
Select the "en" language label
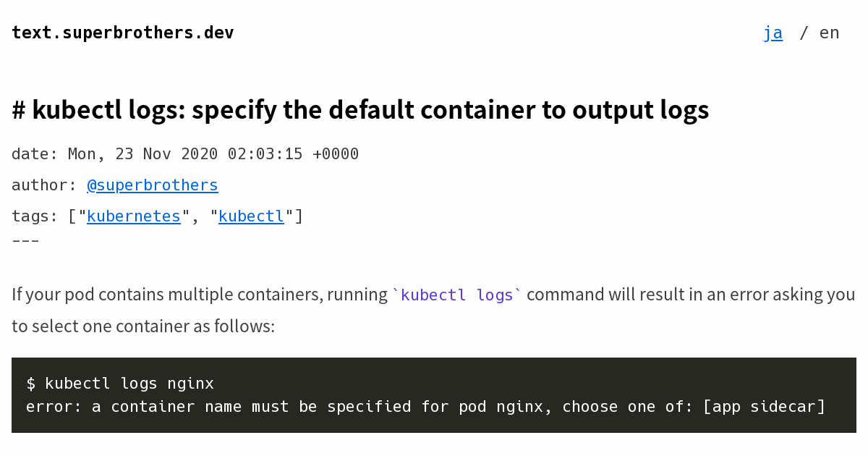point(829,32)
